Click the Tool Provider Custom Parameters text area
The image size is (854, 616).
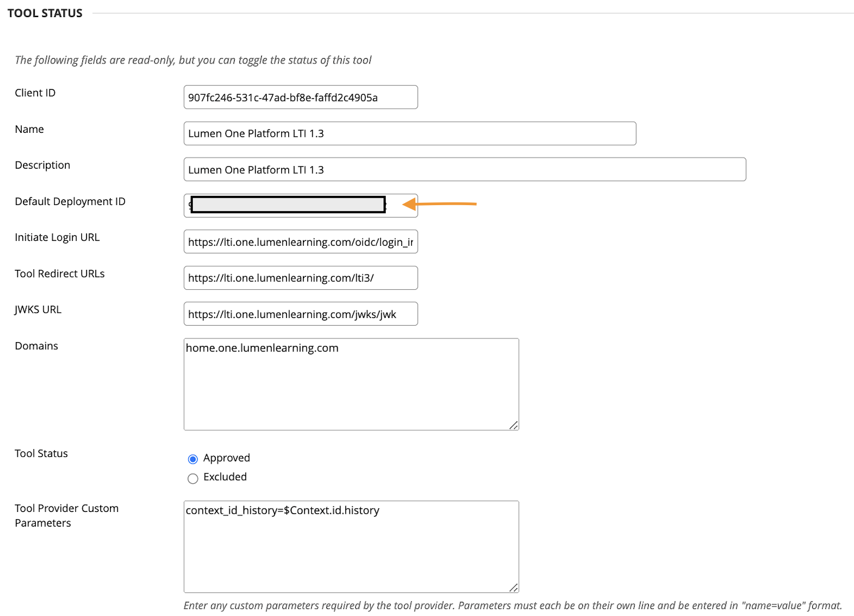click(351, 547)
